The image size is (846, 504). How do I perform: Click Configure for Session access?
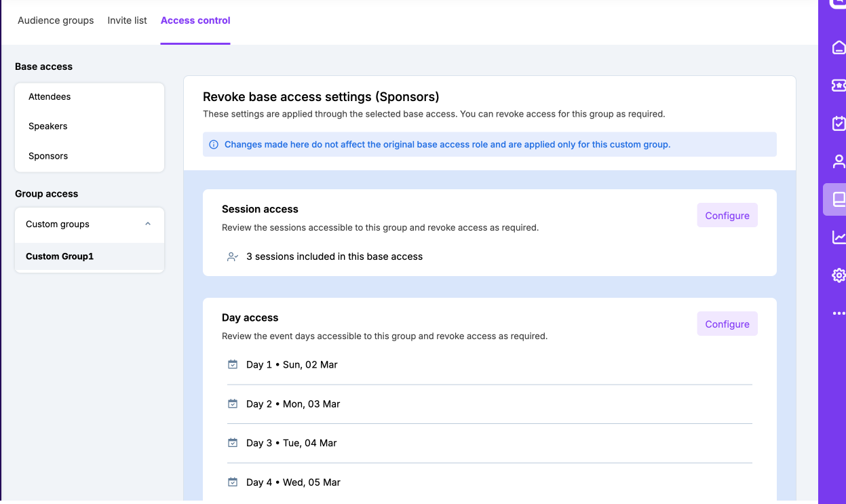pyautogui.click(x=727, y=216)
